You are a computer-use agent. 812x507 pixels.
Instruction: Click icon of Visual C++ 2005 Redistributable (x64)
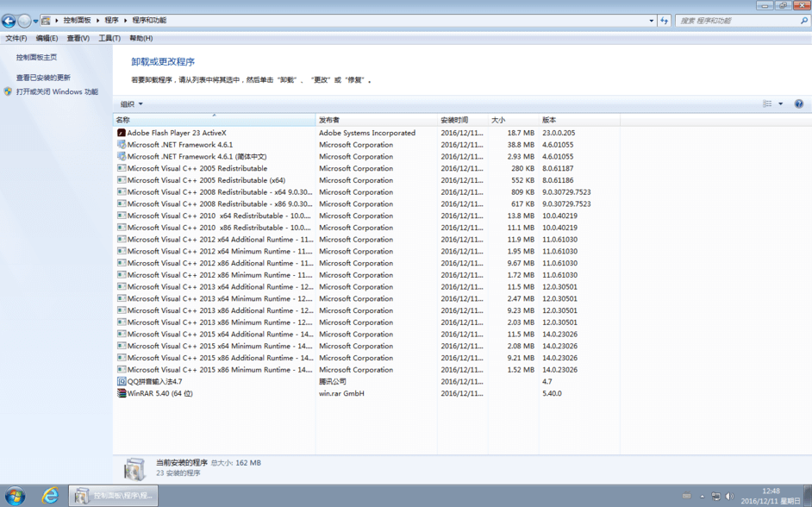(122, 180)
